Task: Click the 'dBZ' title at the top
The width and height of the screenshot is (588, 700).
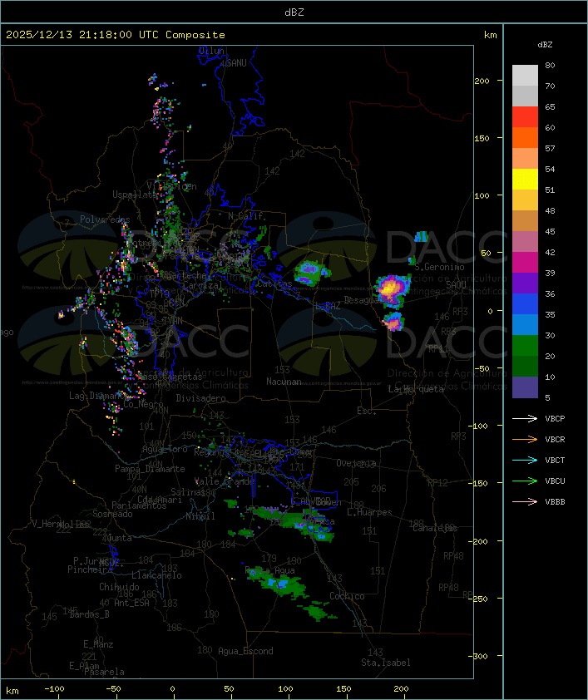Action: click(294, 12)
